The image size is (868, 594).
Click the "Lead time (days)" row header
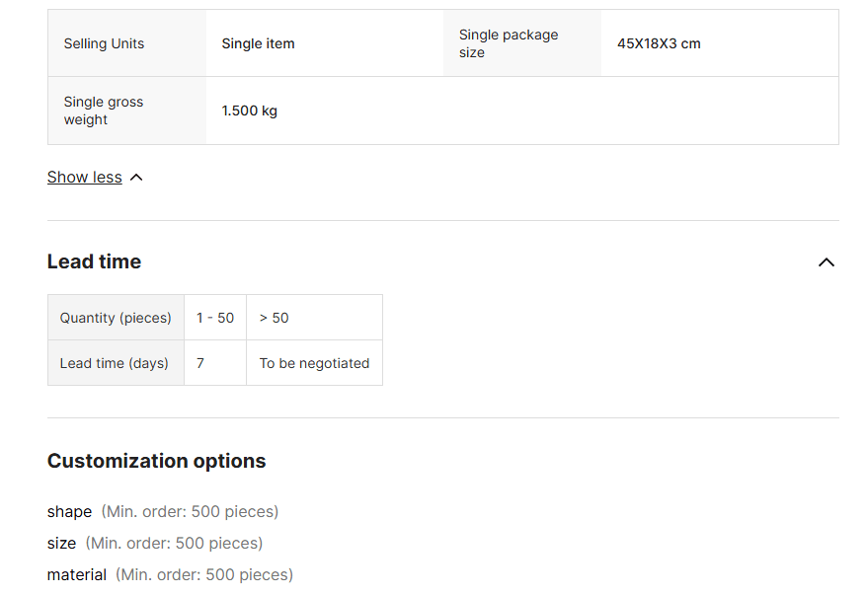pos(115,363)
